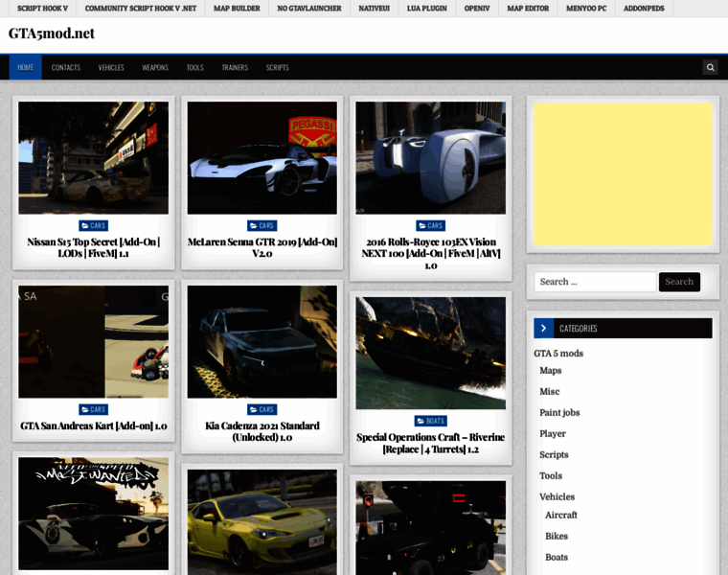Click Cars tag under Nissan S15 post
This screenshot has width=728, height=575.
point(93,226)
